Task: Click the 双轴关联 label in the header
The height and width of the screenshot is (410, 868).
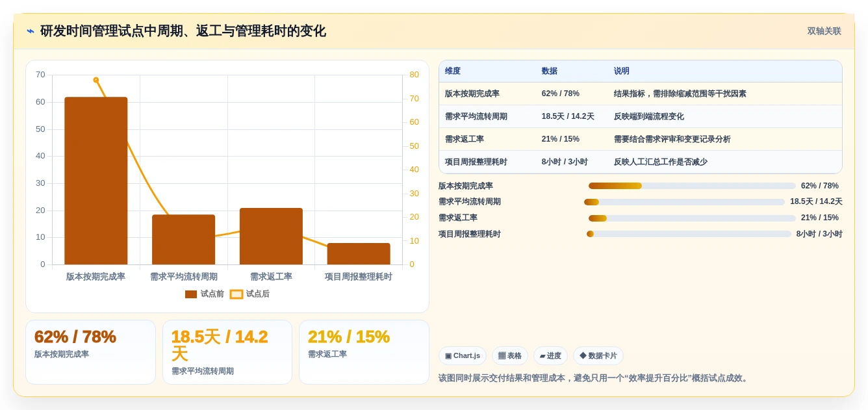Action: click(x=824, y=31)
